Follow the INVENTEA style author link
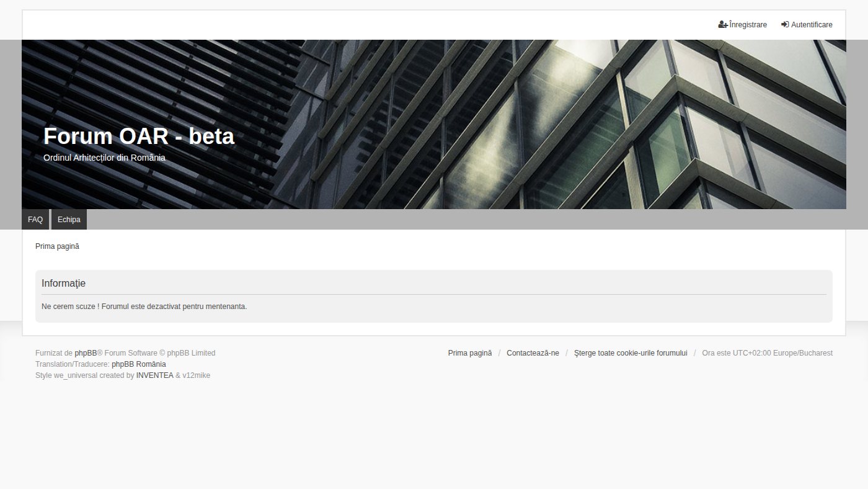This screenshot has width=868, height=489. [155, 375]
